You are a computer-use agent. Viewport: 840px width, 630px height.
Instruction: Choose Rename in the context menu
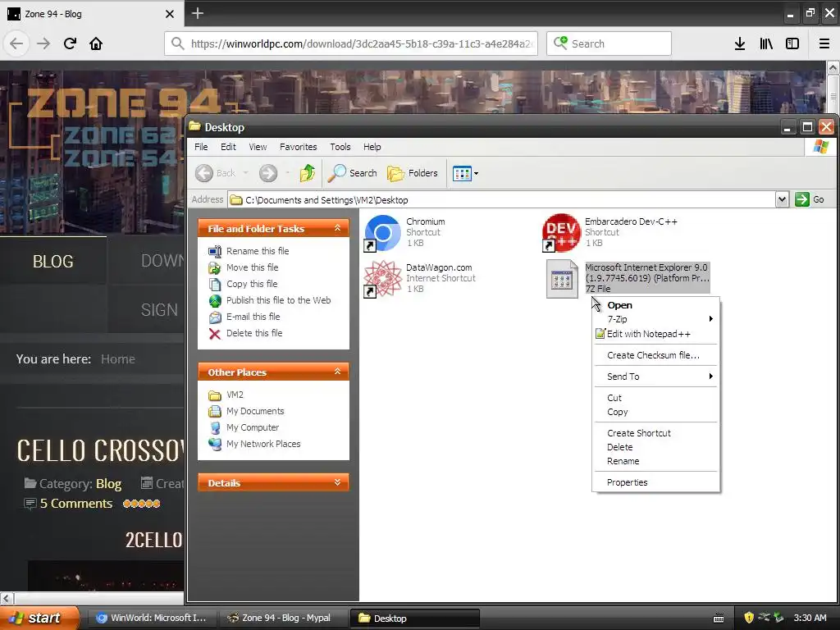point(655,461)
